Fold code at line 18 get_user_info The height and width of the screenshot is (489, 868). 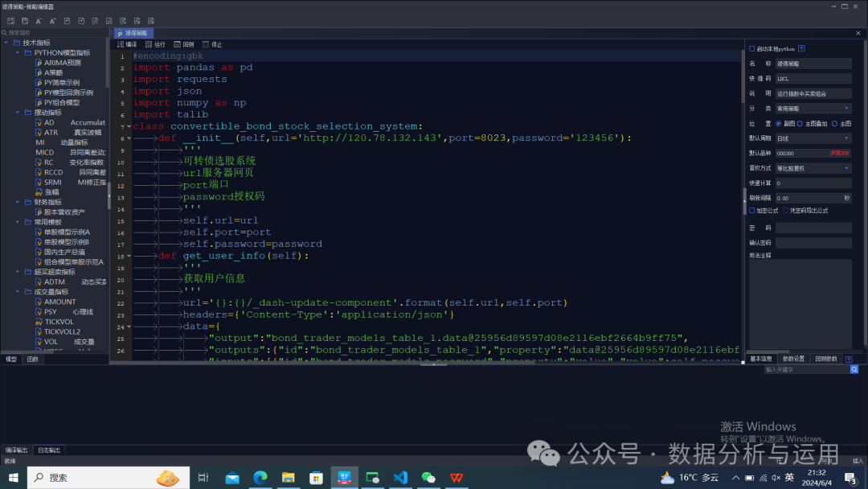point(129,256)
